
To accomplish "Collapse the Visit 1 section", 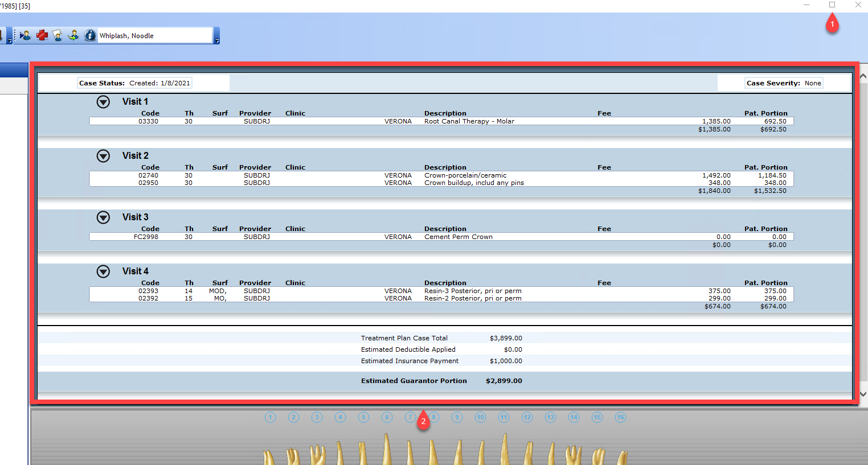I will tap(103, 102).
